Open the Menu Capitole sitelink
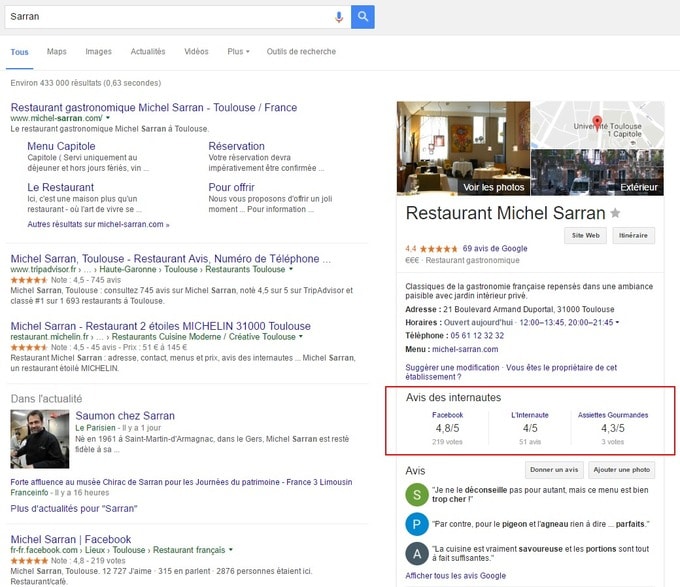The height and width of the screenshot is (587, 680). pyautogui.click(x=61, y=146)
